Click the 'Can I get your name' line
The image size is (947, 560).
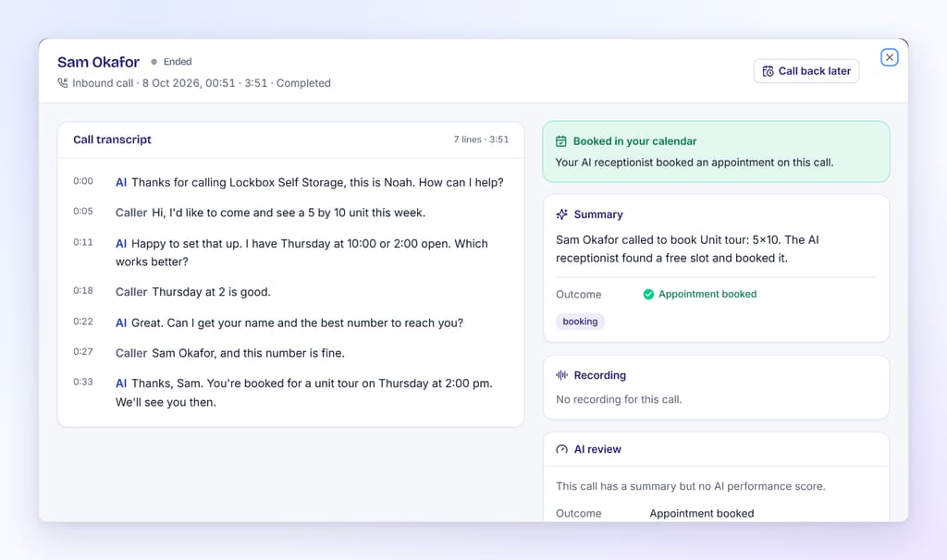point(289,323)
